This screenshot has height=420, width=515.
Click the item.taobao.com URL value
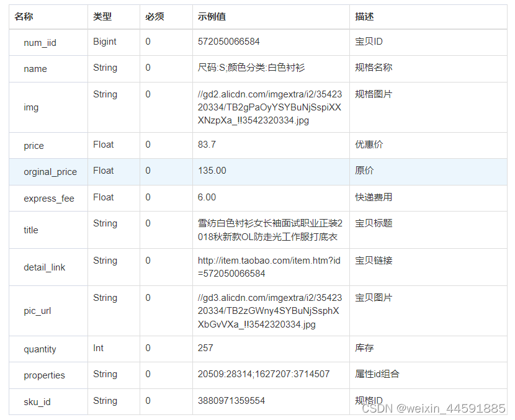coord(269,267)
